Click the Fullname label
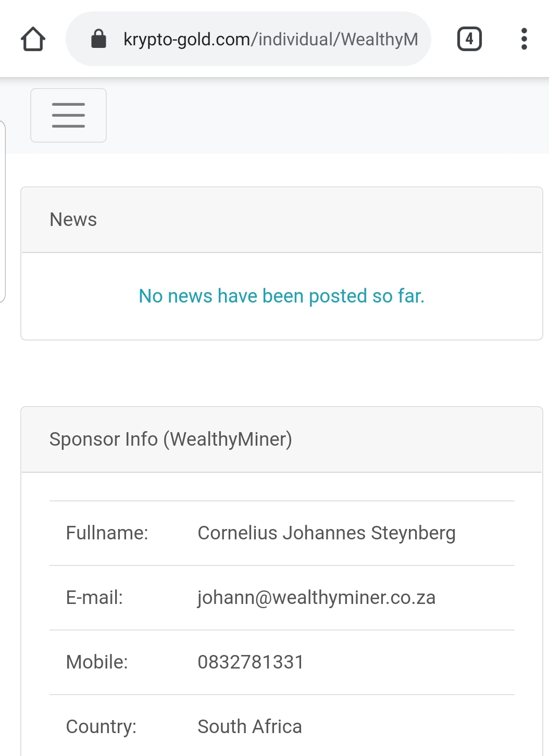The height and width of the screenshot is (756, 549). click(107, 533)
